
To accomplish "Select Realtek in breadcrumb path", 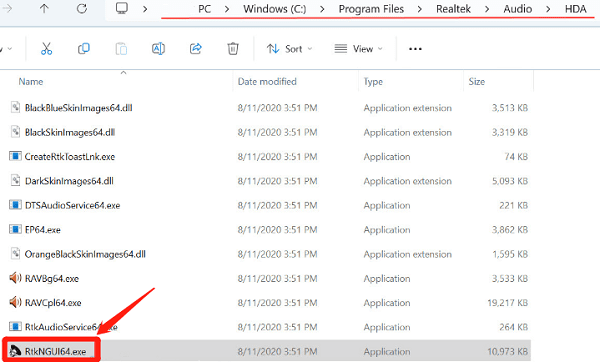I will pos(453,9).
